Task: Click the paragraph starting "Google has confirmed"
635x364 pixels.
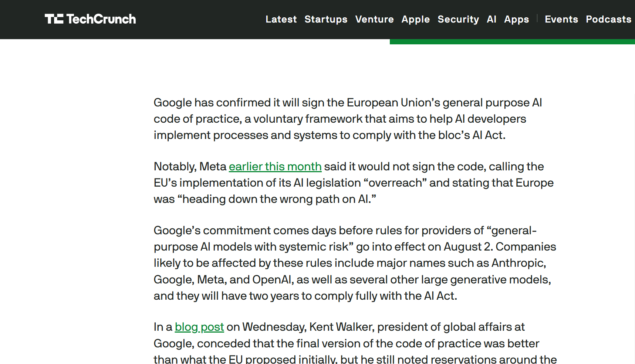Action: pos(348,119)
